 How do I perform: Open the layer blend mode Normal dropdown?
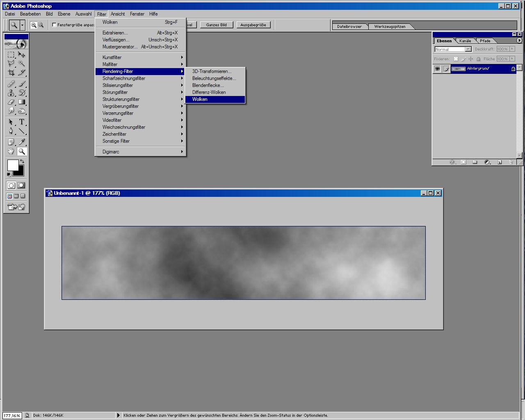coord(453,49)
